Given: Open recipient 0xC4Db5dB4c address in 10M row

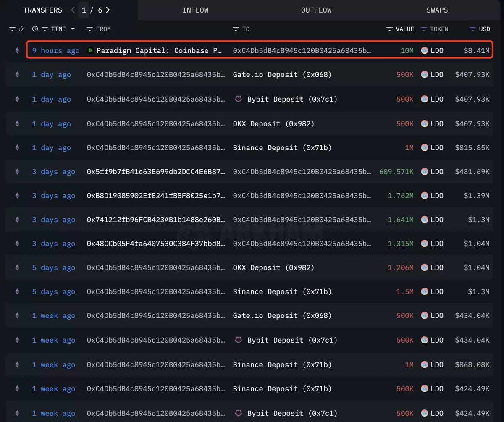Looking at the screenshot, I should click(302, 50).
